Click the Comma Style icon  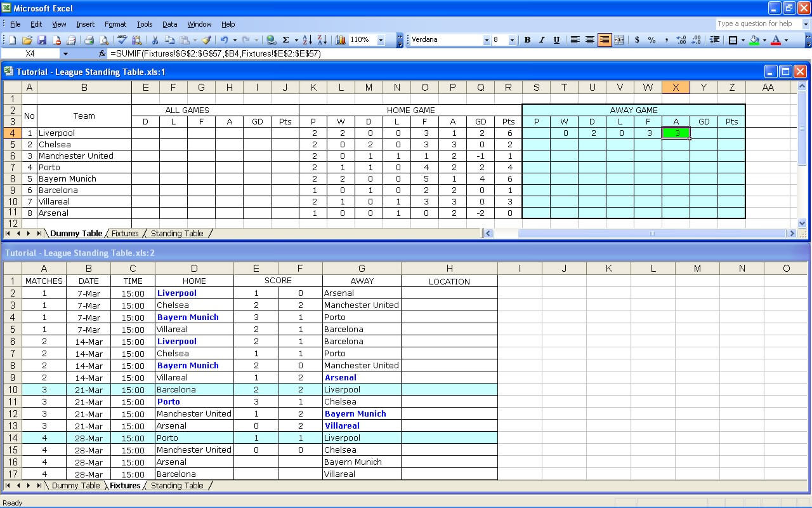tap(666, 40)
